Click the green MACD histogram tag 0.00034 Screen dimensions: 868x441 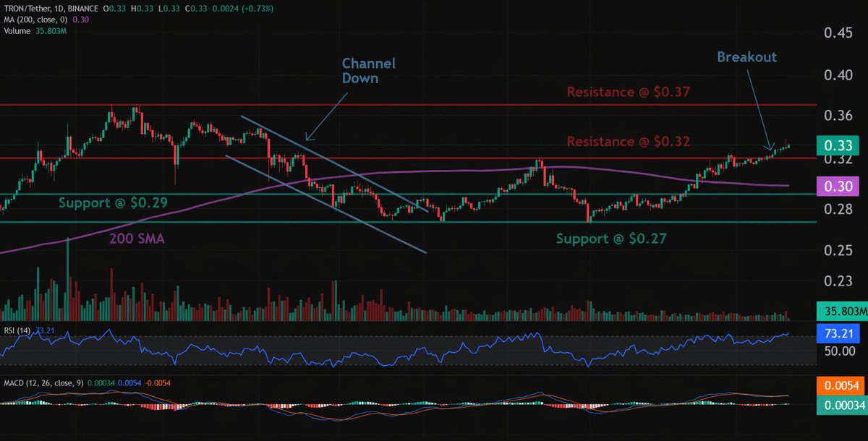841,406
